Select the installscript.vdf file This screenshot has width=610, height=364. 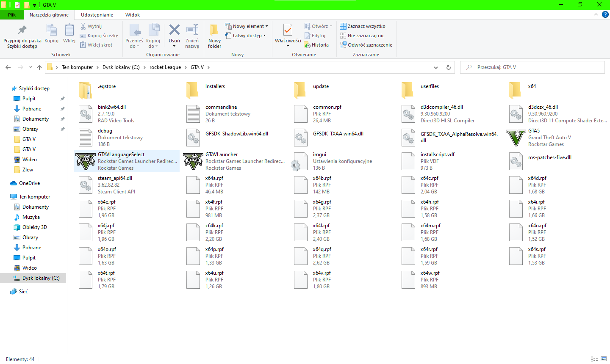(449, 161)
